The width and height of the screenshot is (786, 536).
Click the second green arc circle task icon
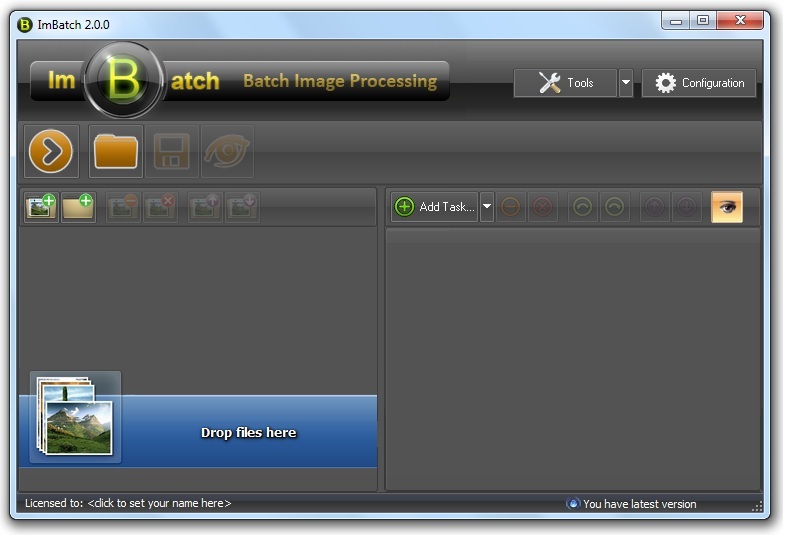(615, 207)
